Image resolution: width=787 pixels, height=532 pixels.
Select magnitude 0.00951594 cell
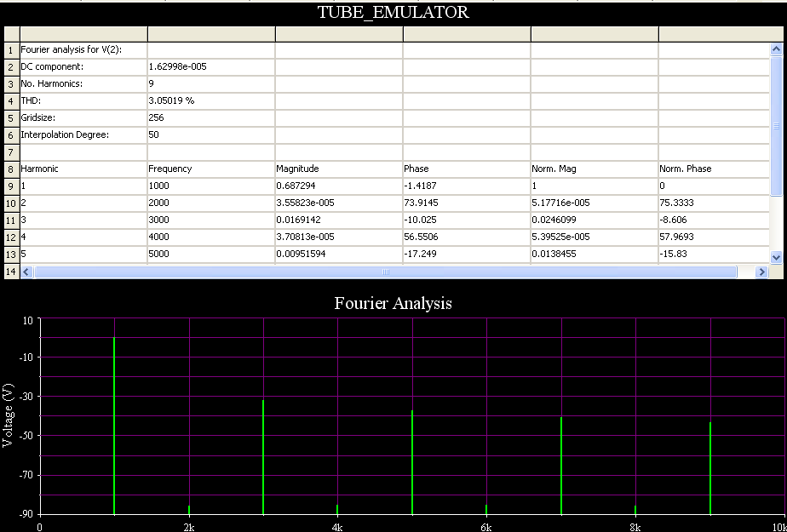(339, 255)
